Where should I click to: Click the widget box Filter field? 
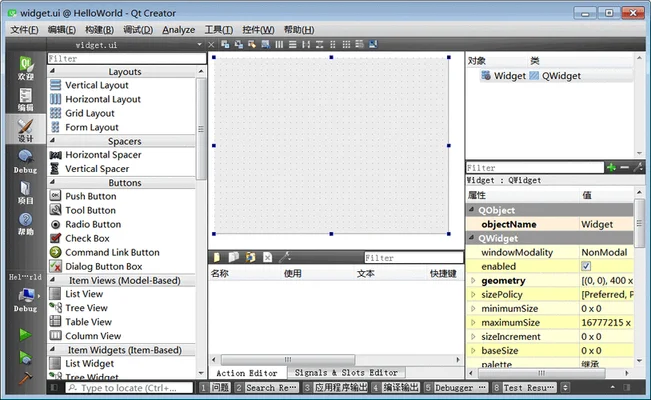click(x=127, y=58)
